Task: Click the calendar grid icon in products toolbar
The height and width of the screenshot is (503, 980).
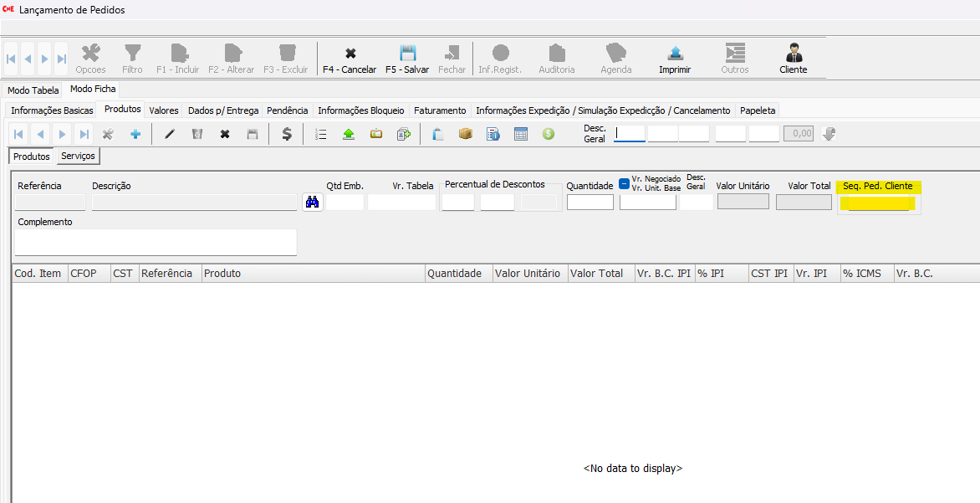Action: pos(520,134)
